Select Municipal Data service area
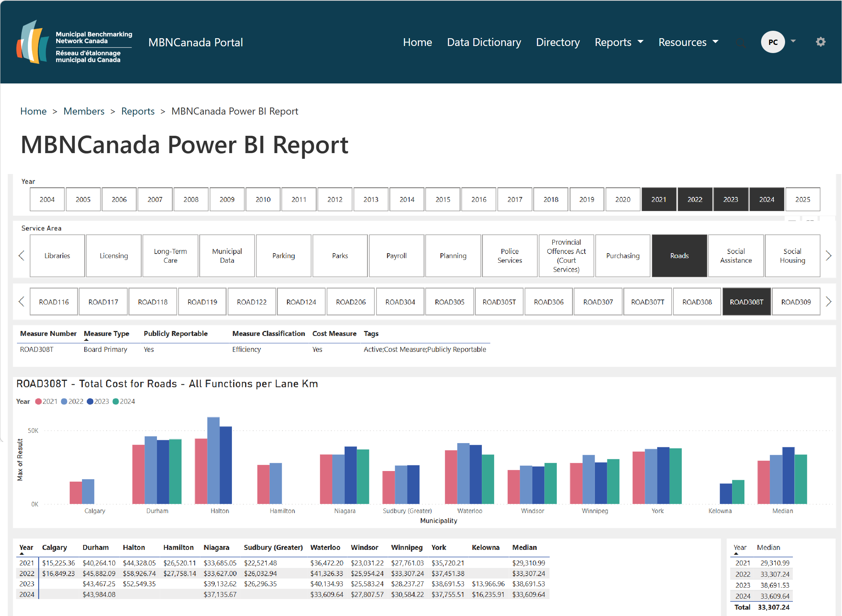This screenshot has width=842, height=616. coord(227,256)
